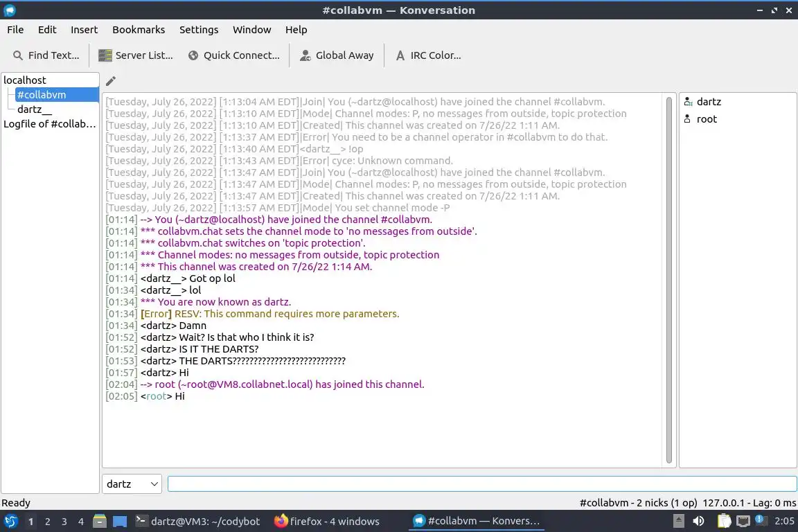Click the 2:05 taskbar clock
This screenshot has height=532, width=798.
[784, 521]
